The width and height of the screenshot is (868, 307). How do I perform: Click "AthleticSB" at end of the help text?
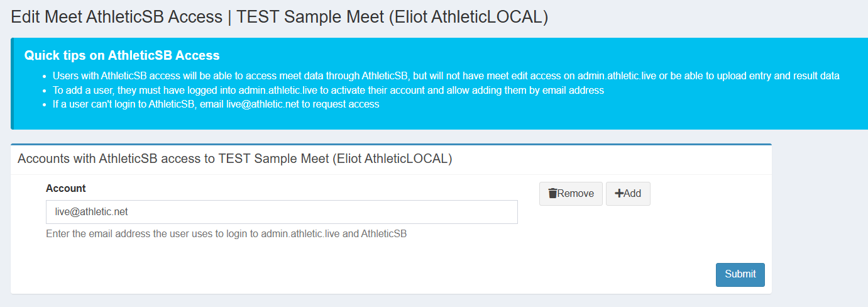click(x=383, y=234)
